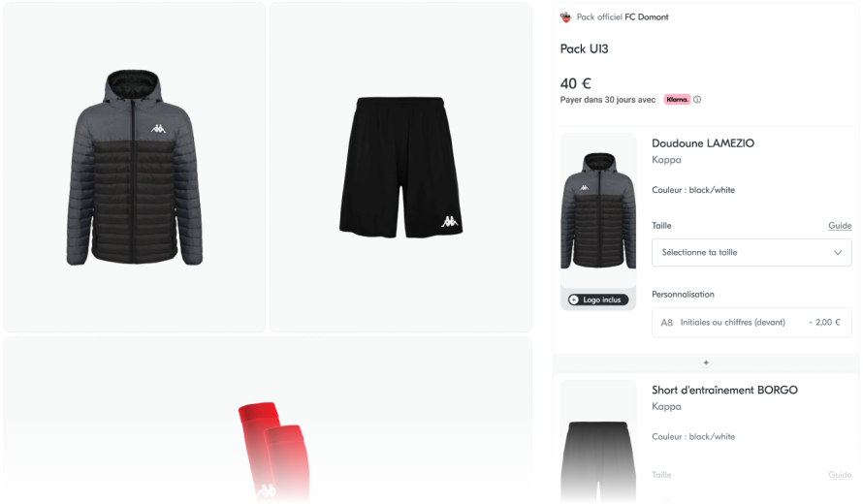Click the plus separator between pack items

click(706, 362)
